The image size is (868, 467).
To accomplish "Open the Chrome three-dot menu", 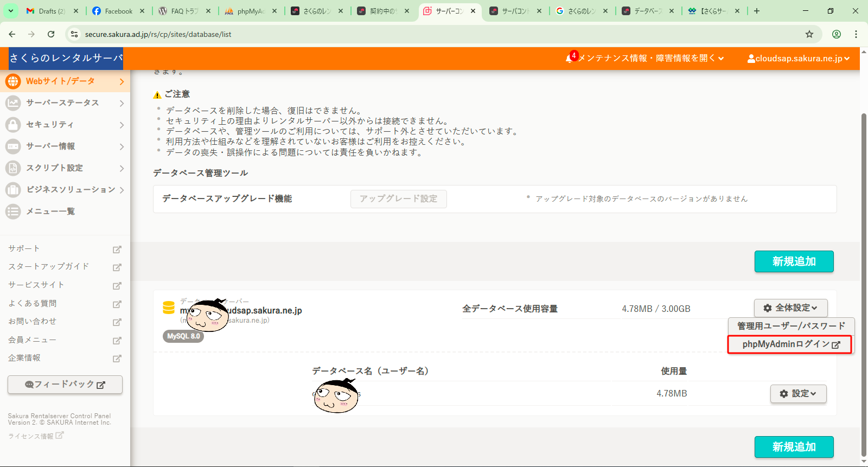I will pyautogui.click(x=856, y=34).
